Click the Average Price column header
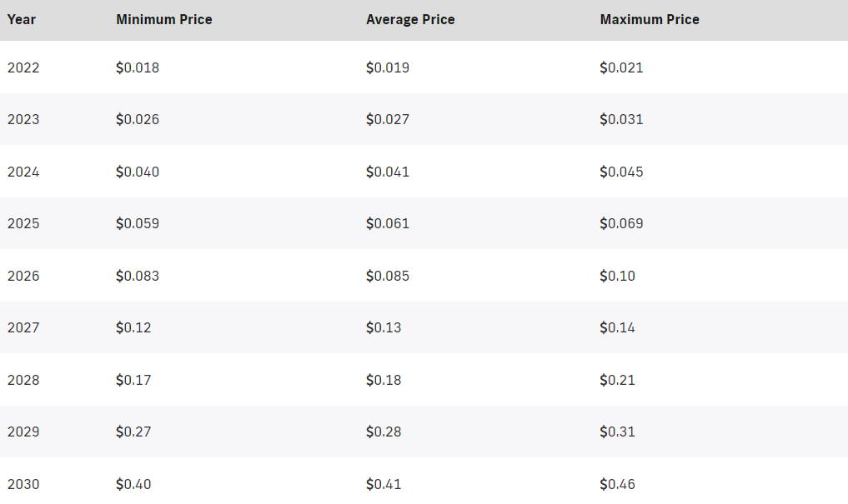The image size is (848, 504). click(x=410, y=19)
